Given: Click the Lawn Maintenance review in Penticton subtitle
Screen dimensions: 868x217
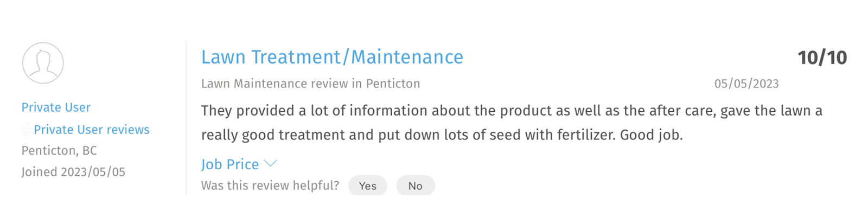Looking at the screenshot, I should coord(310,84).
